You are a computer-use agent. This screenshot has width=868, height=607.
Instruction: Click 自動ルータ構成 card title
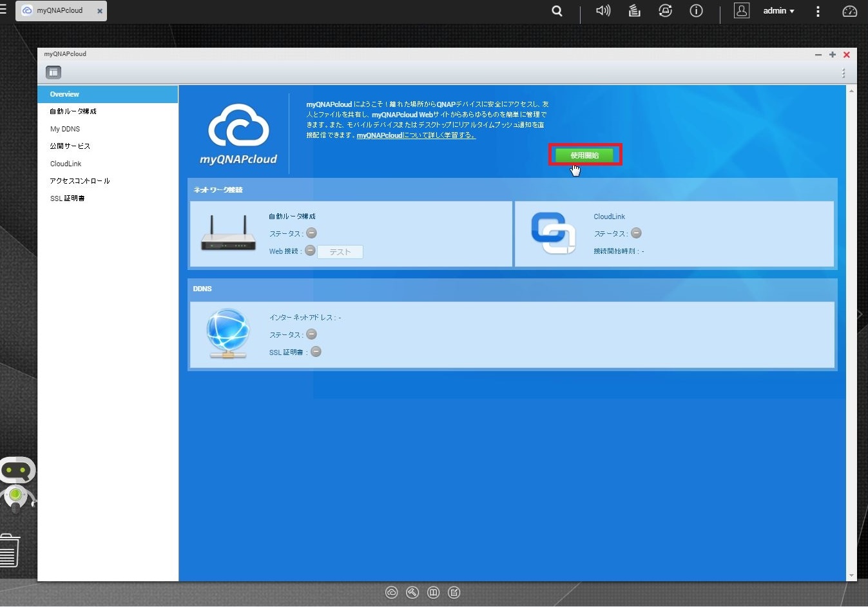292,217
